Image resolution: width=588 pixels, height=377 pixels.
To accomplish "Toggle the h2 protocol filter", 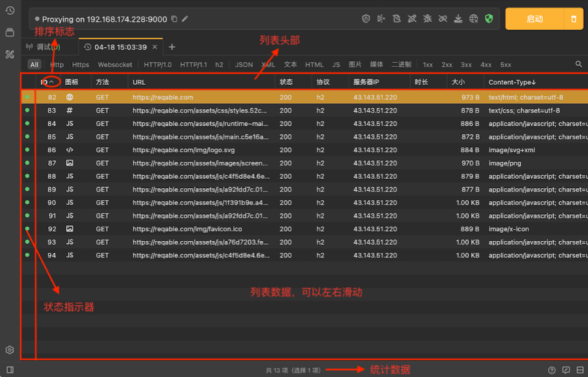I will (x=219, y=64).
